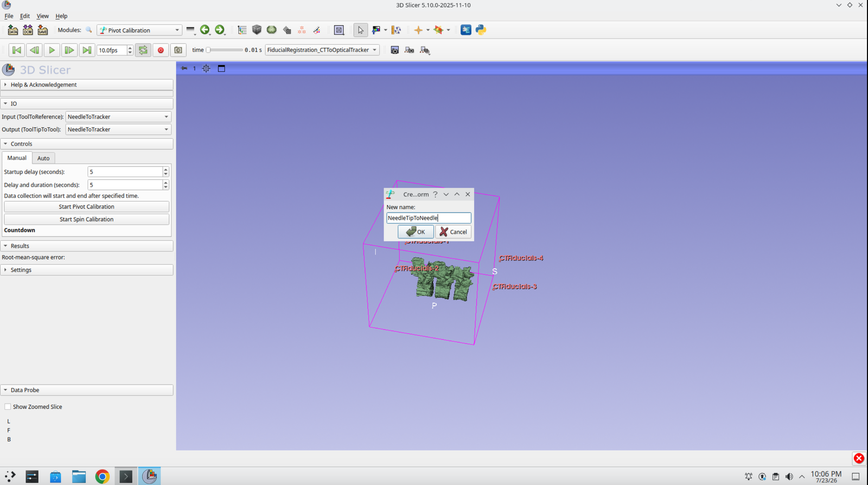The width and height of the screenshot is (868, 485).
Task: Go to previous module with green back arrow
Action: pyautogui.click(x=205, y=30)
